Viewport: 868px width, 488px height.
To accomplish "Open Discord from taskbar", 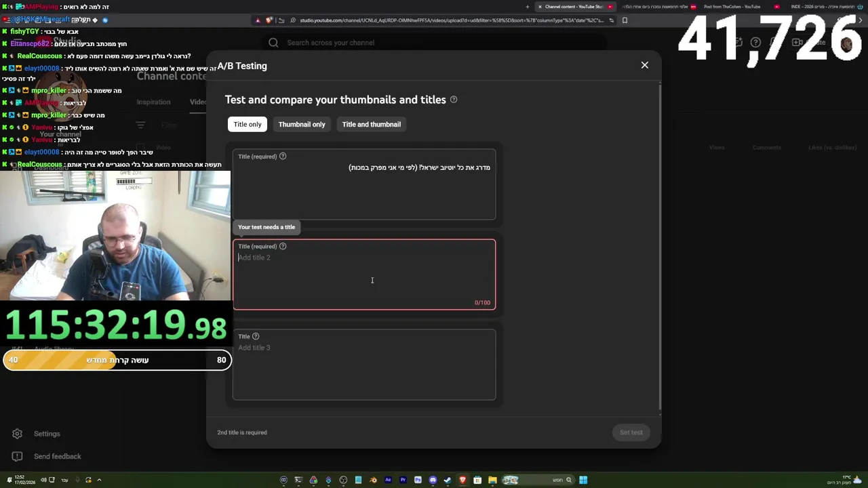I will coord(433,480).
